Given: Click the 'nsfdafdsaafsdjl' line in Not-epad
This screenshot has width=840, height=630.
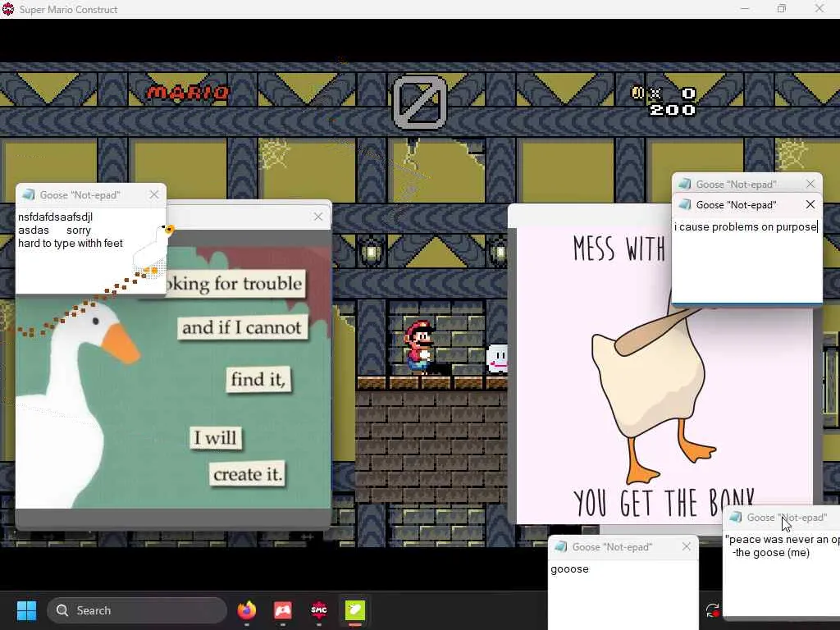Looking at the screenshot, I should [55, 217].
